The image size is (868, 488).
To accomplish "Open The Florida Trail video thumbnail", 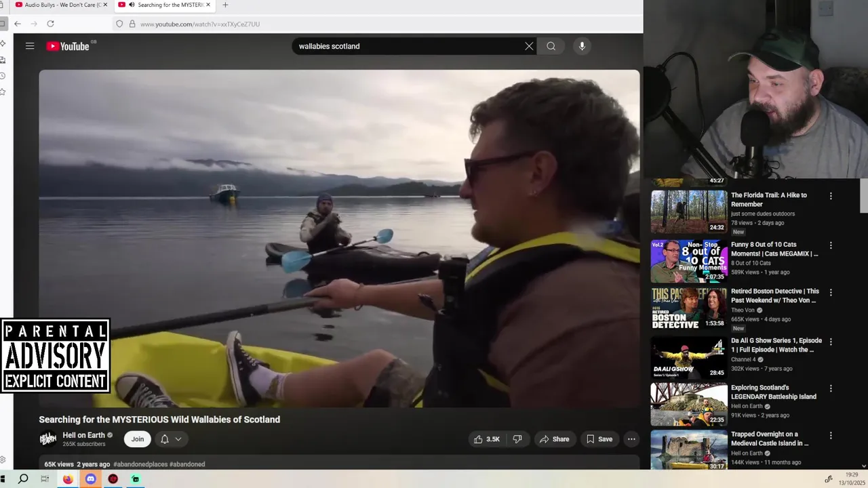I will point(689,211).
